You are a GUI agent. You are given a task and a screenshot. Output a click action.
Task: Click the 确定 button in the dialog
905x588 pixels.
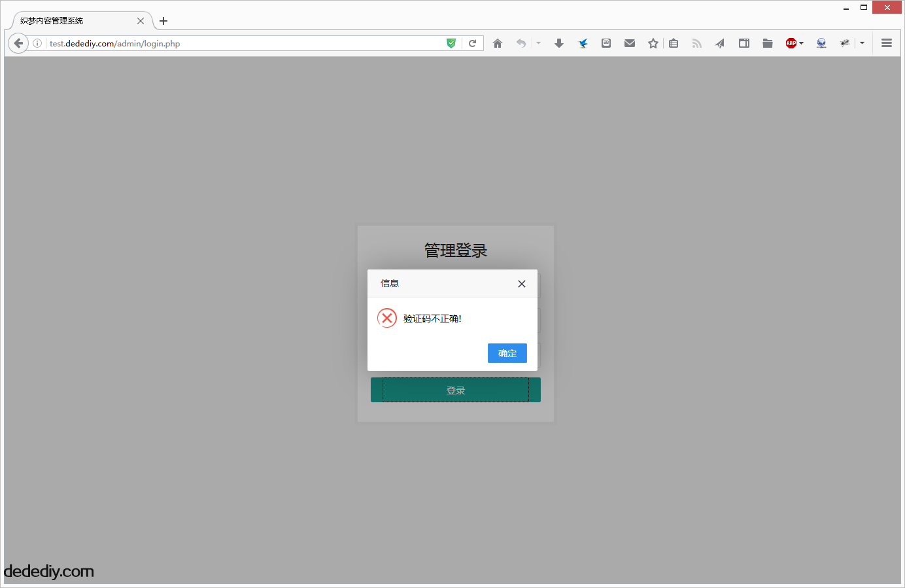507,353
